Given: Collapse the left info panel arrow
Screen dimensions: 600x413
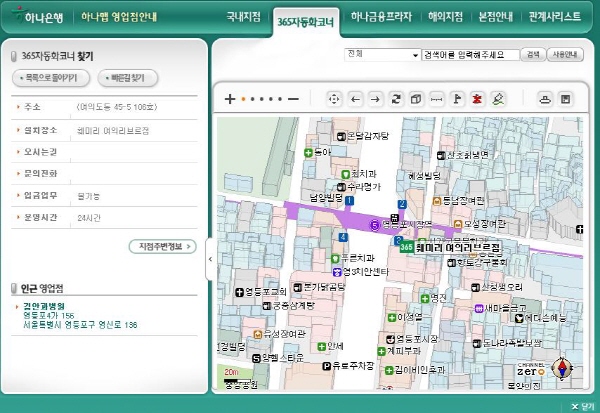Looking at the screenshot, I should [209, 258].
